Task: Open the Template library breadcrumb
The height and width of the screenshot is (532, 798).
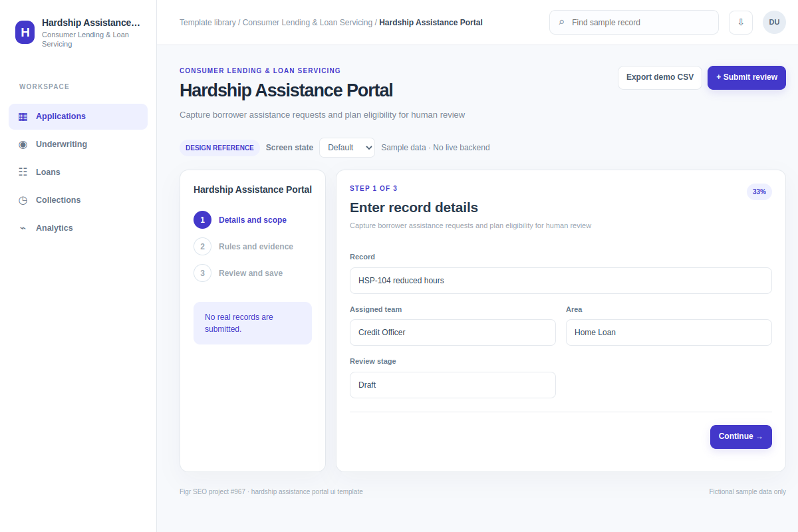Action: click(x=207, y=23)
